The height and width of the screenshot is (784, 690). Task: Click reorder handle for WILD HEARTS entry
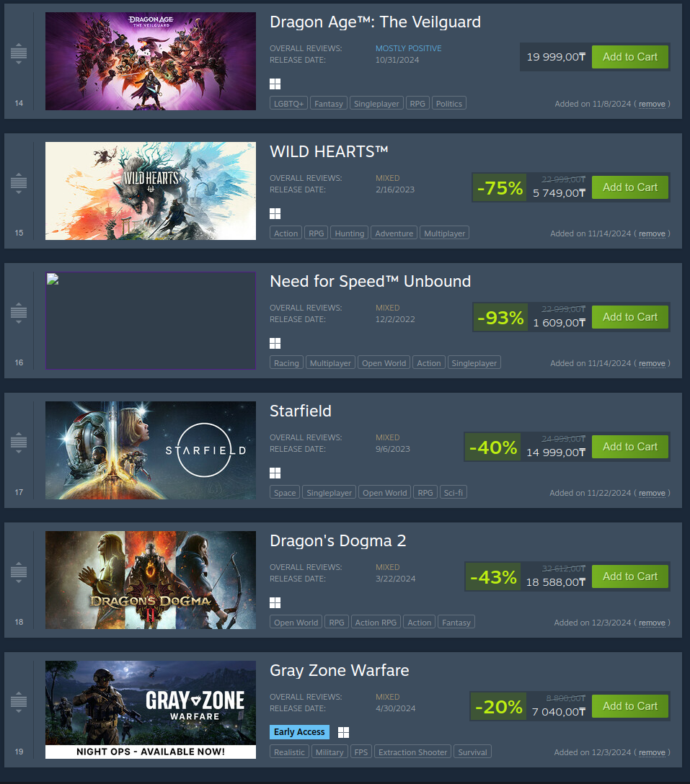[19, 184]
